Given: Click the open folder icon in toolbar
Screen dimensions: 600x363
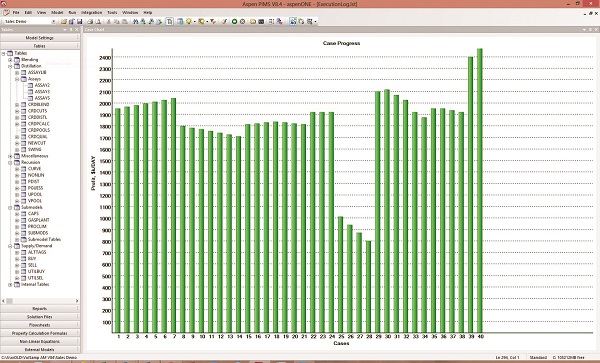Looking at the screenshot, I should click(x=64, y=21).
